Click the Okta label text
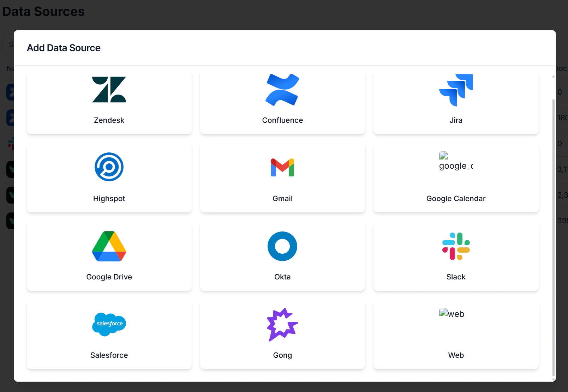Screen dimensions: 568x392 click(282, 277)
